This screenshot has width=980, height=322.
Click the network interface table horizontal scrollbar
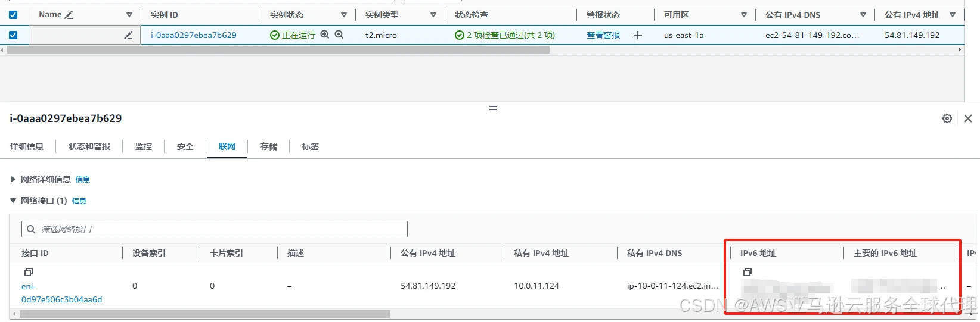(x=204, y=314)
